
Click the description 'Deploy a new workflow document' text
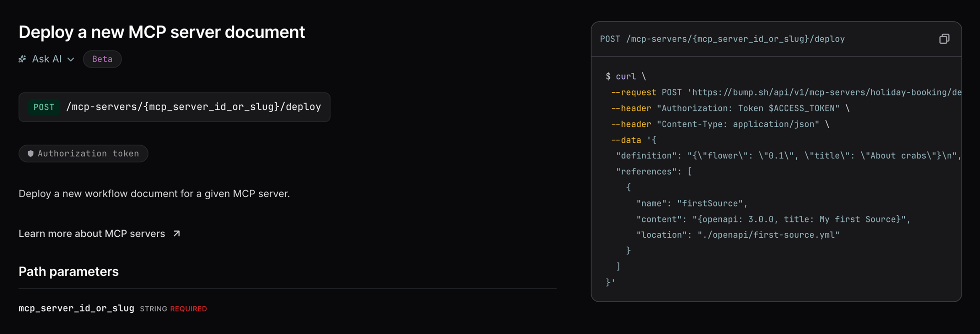pos(154,194)
